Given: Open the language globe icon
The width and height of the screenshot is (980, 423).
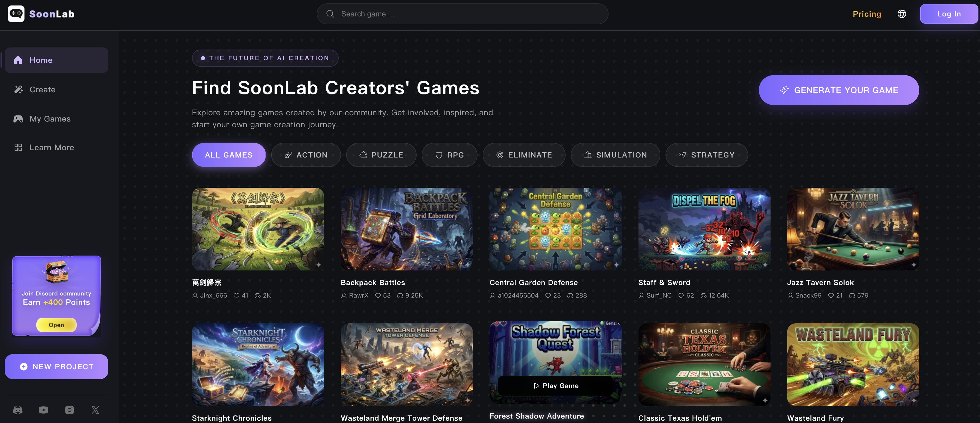Looking at the screenshot, I should [x=902, y=14].
